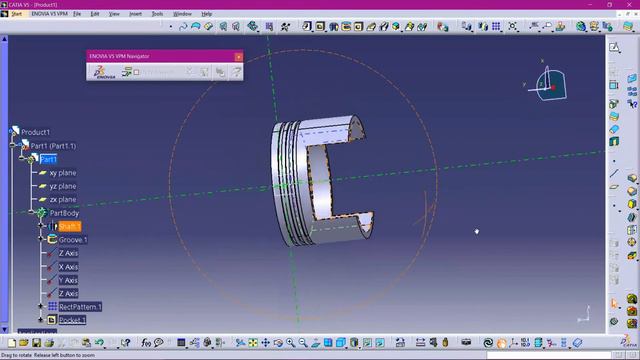Select the xy plane in tree
Screen dimensions: 640x360
click(63, 173)
